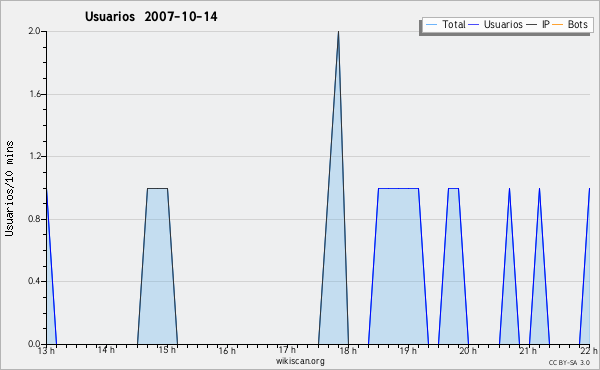Click the 1.6 y-axis value
Screen dimensions: 600x370
34,94
